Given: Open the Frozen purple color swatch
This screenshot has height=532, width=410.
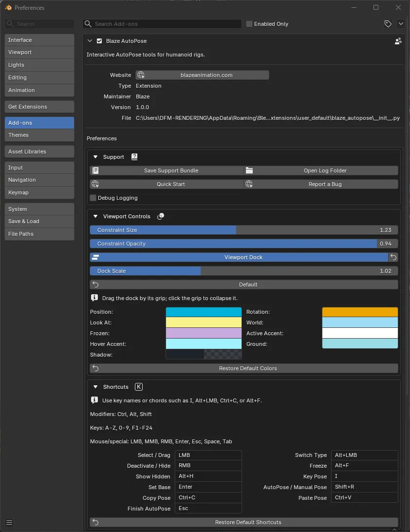Looking at the screenshot, I should coord(204,333).
